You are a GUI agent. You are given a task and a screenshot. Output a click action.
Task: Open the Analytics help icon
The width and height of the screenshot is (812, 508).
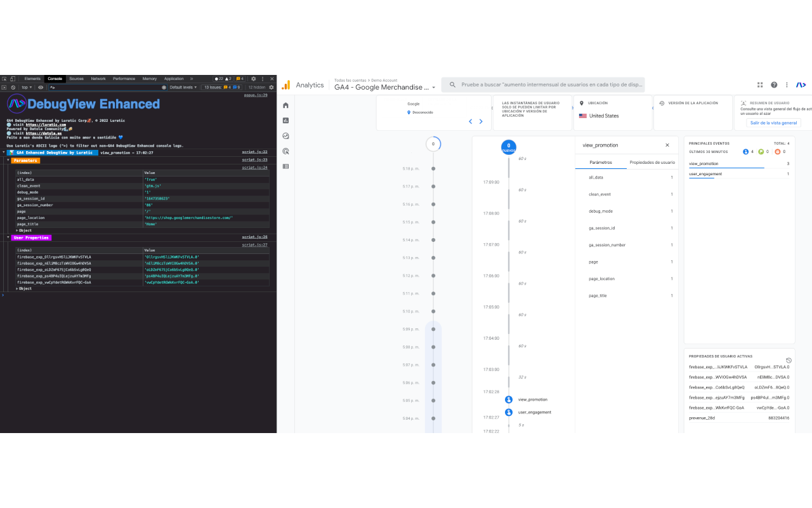tap(774, 84)
